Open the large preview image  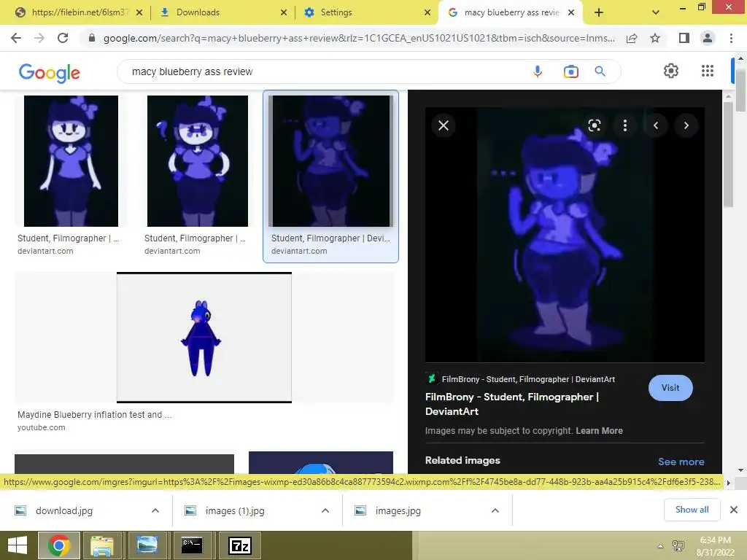coord(565,235)
